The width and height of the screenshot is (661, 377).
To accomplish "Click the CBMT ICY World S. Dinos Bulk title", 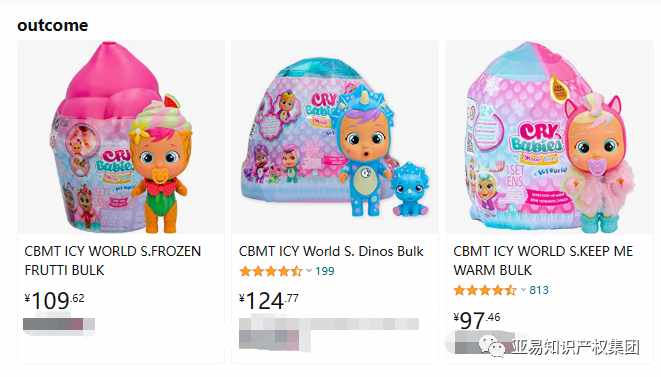I will [331, 251].
